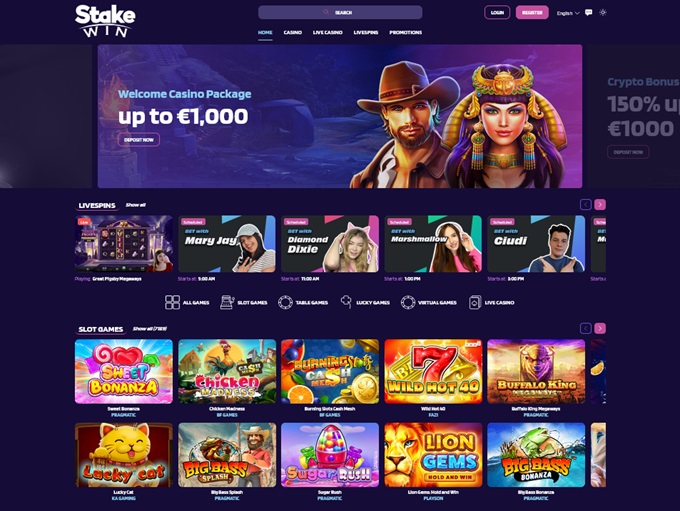Toggle the light/dark theme sun icon
Viewport: 680px width, 511px height.
coord(603,13)
